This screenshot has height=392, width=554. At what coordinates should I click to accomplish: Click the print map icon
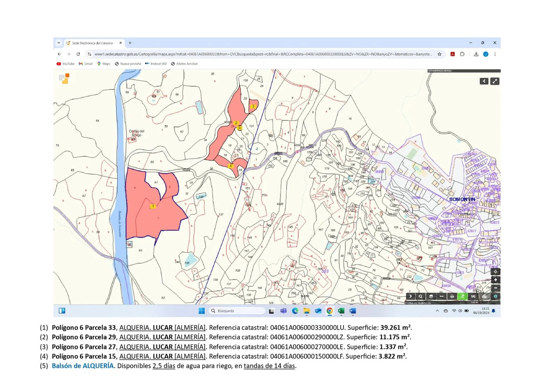452,296
